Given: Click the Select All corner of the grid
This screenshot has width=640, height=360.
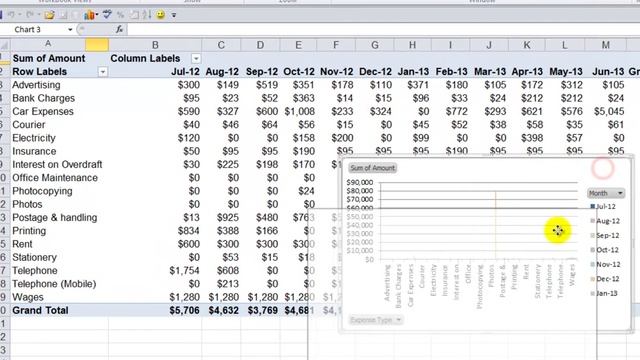Looking at the screenshot, I should [4, 44].
